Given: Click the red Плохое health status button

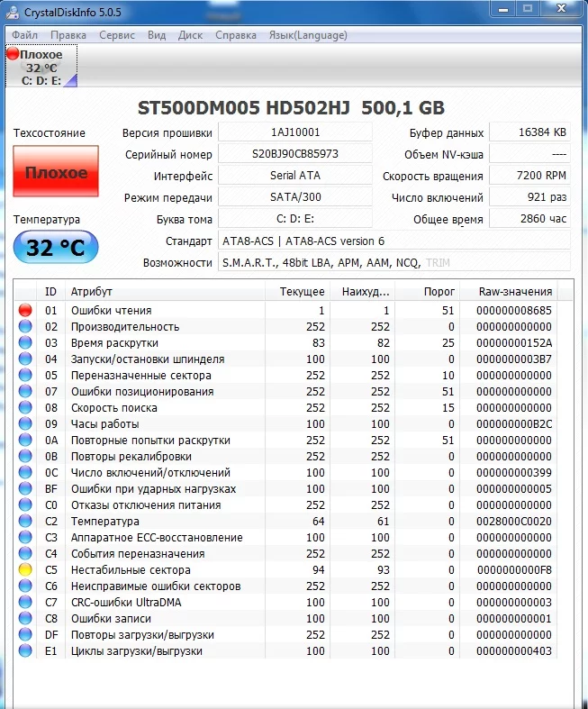Looking at the screenshot, I should [x=56, y=171].
